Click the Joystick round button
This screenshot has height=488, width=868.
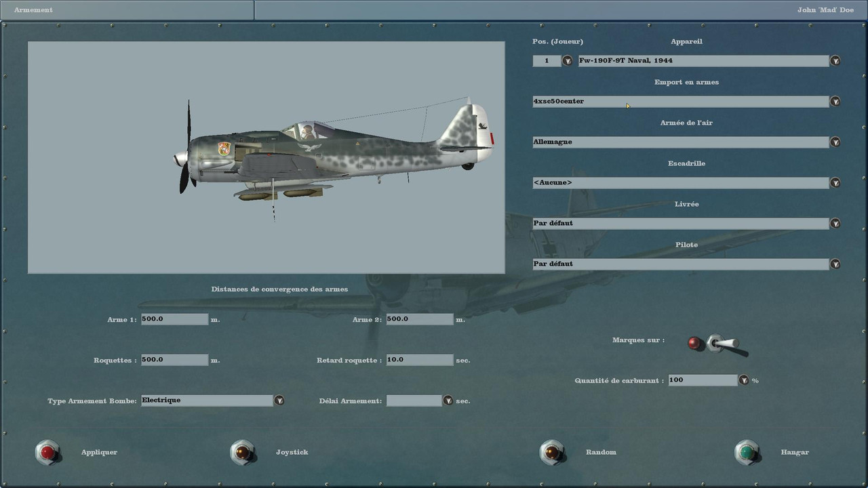[242, 452]
